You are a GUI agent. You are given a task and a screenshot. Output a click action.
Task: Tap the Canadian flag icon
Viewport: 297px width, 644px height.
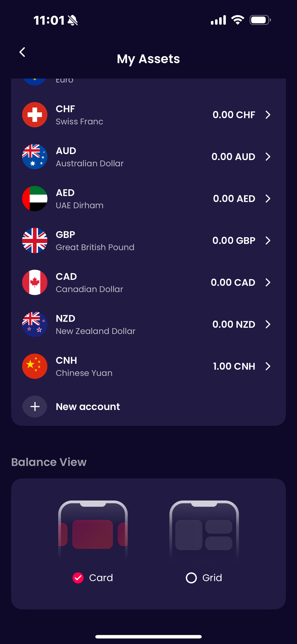click(x=35, y=282)
